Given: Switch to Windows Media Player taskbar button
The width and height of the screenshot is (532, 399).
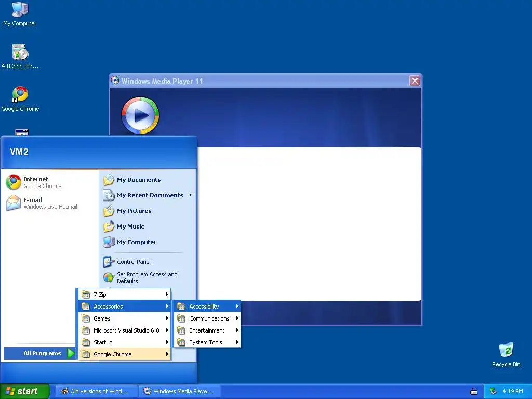Looking at the screenshot, I should tap(180, 391).
